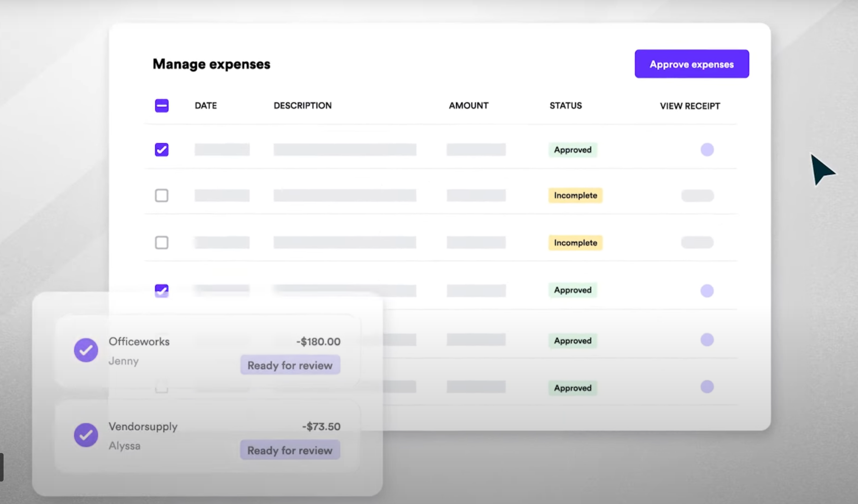The height and width of the screenshot is (504, 858).
Task: Sort by the STATUS column header
Action: [566, 106]
